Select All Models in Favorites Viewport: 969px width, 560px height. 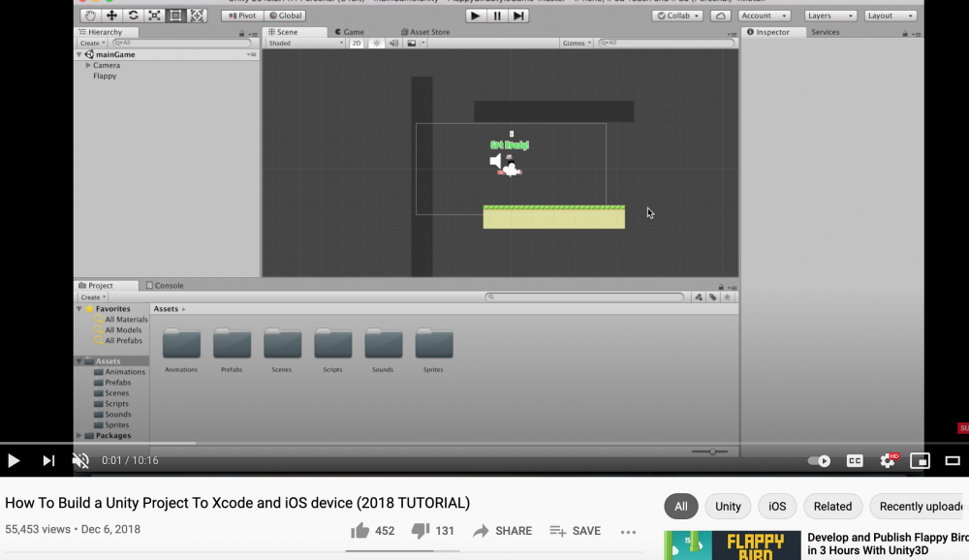click(123, 330)
